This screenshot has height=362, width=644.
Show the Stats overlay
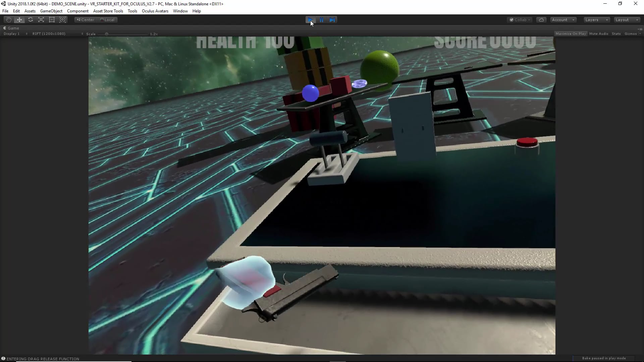pos(616,34)
